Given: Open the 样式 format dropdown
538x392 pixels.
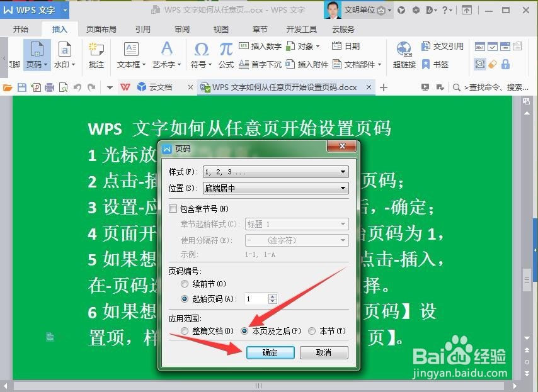Looking at the screenshot, I should tap(276, 172).
